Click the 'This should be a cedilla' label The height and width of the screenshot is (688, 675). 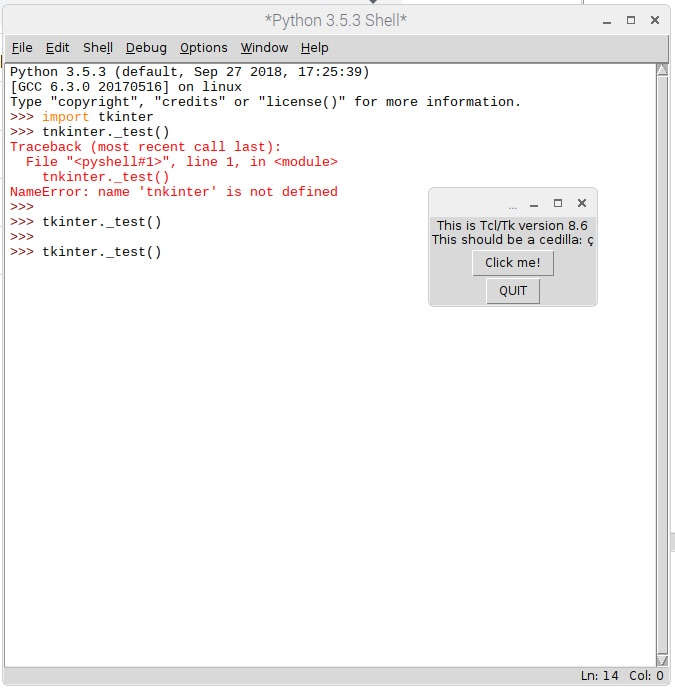pyautogui.click(x=512, y=240)
